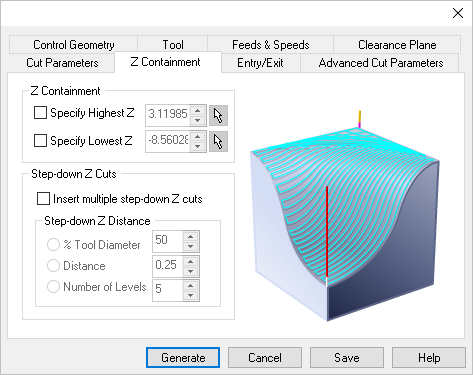Switch to Clearance Plane tab
Image resolution: width=473 pixels, height=375 pixels.
click(397, 45)
